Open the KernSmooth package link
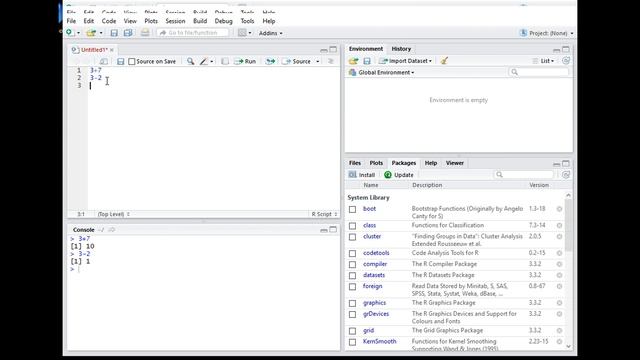Screen dimensions: 640x360 [379, 341]
